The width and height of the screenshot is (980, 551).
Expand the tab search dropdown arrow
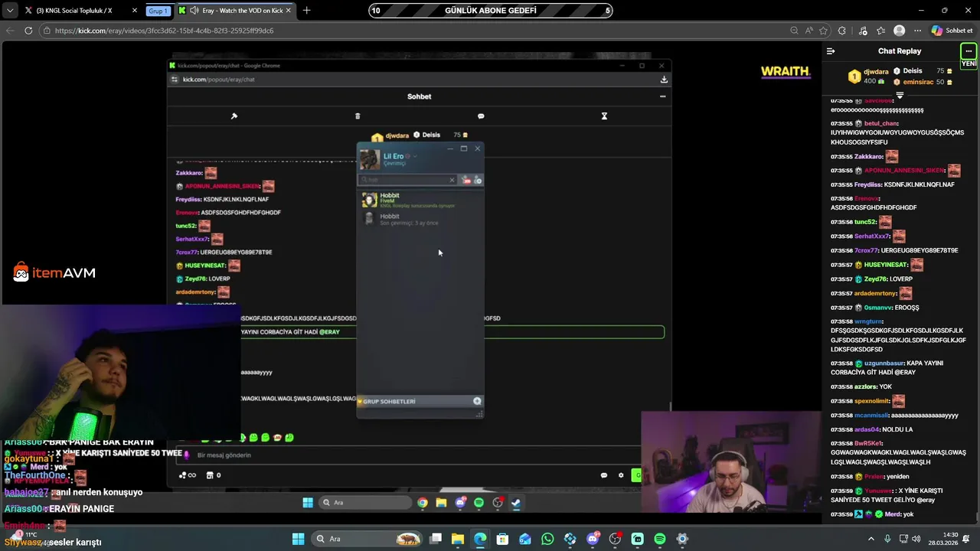9,11
